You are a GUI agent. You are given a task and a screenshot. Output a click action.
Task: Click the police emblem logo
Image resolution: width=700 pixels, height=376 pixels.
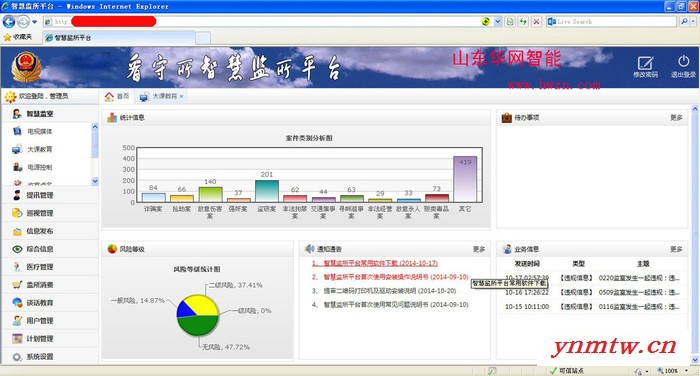26,67
